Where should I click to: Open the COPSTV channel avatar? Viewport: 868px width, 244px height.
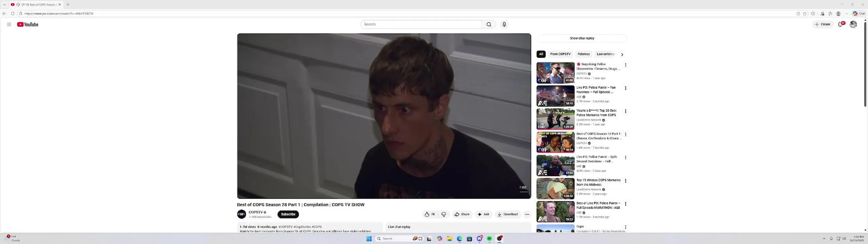[x=241, y=214]
